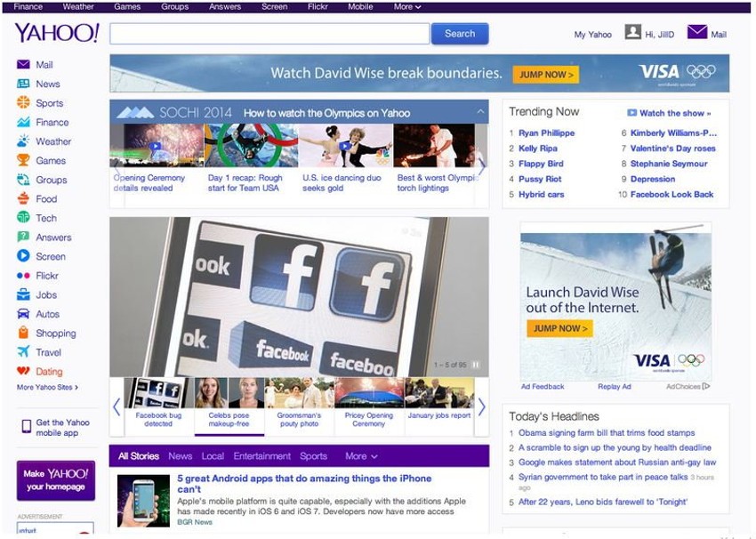Open the Ryan Phillippe trending link

[547, 133]
